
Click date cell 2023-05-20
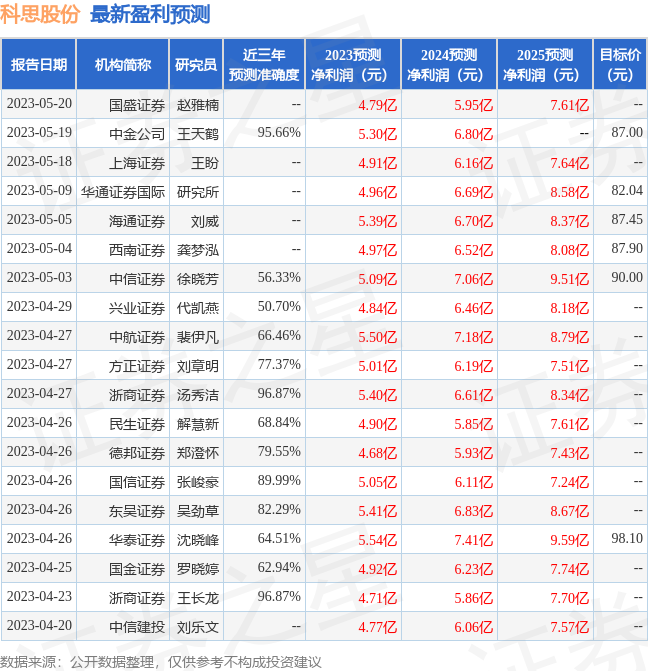[x=39, y=104]
